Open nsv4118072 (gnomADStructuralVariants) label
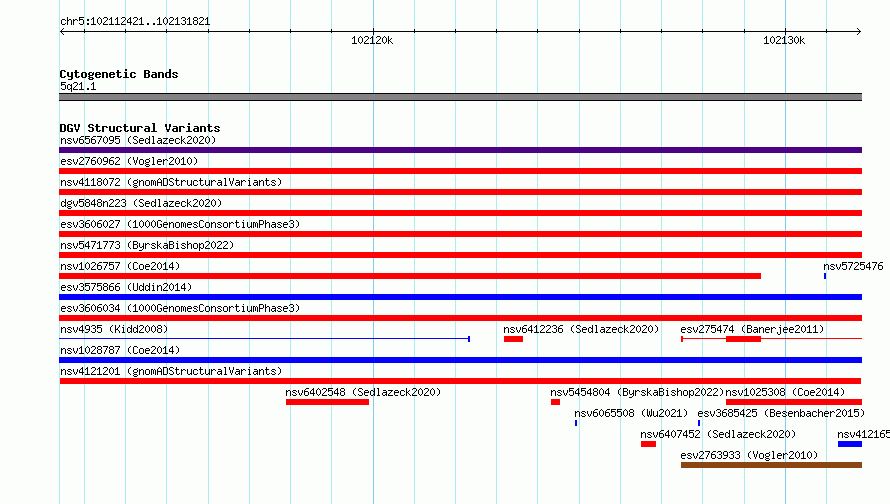 coord(171,182)
